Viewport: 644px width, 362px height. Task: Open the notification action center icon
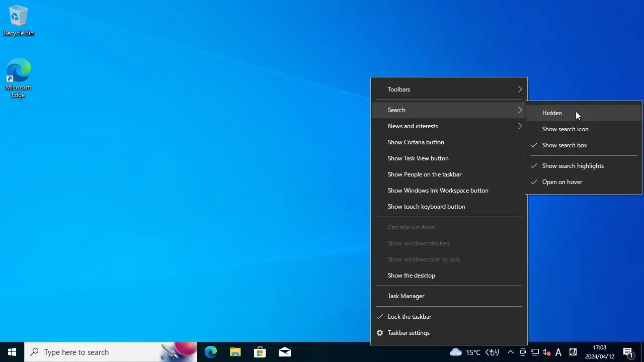628,352
